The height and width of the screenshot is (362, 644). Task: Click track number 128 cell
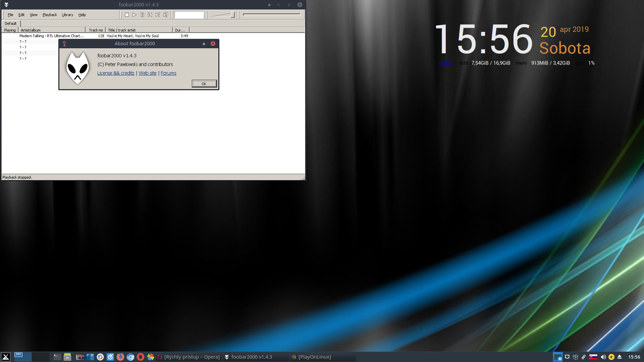pyautogui.click(x=101, y=36)
